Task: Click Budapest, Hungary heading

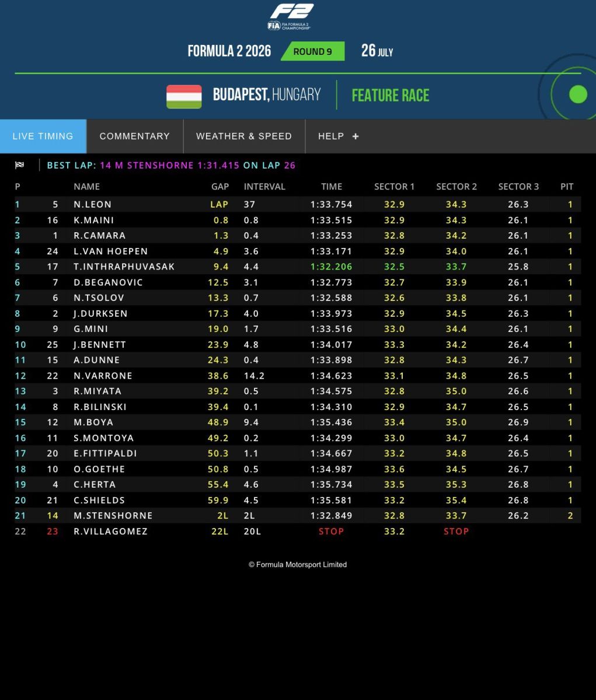Action: pyautogui.click(x=267, y=94)
